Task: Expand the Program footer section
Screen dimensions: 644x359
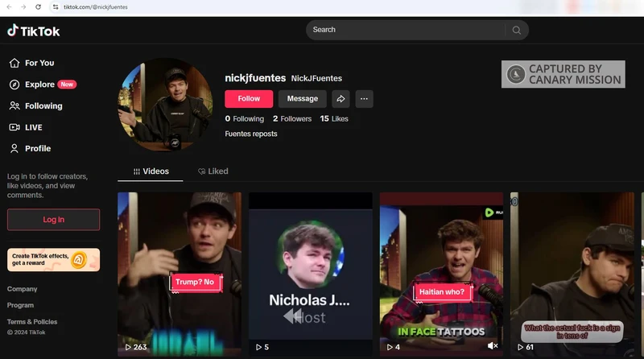Action: (21, 305)
